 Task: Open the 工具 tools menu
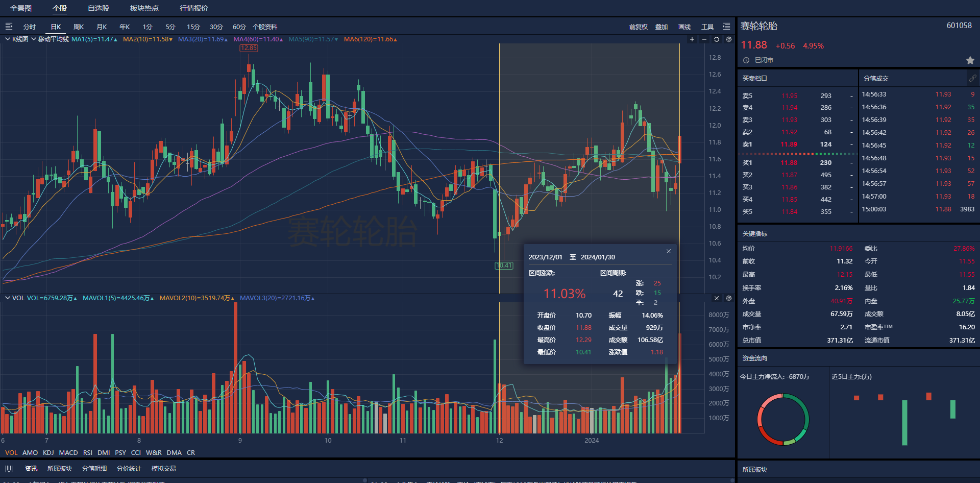[707, 27]
